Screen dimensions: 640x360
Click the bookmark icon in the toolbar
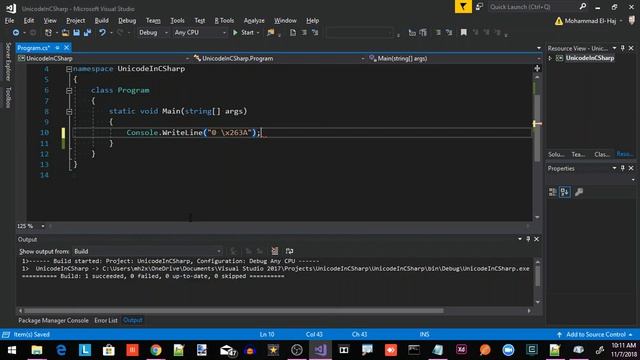point(464,32)
